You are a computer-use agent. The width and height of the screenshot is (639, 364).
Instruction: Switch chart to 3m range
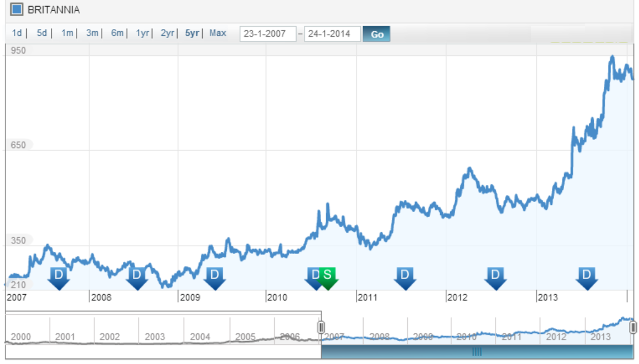click(92, 33)
